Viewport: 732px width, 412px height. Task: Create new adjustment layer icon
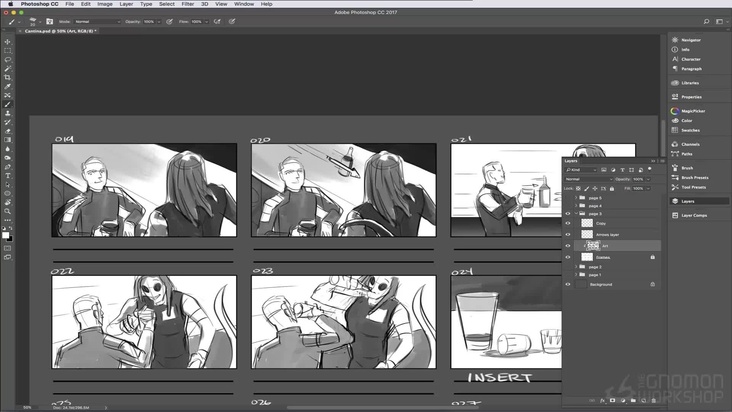pyautogui.click(x=623, y=400)
